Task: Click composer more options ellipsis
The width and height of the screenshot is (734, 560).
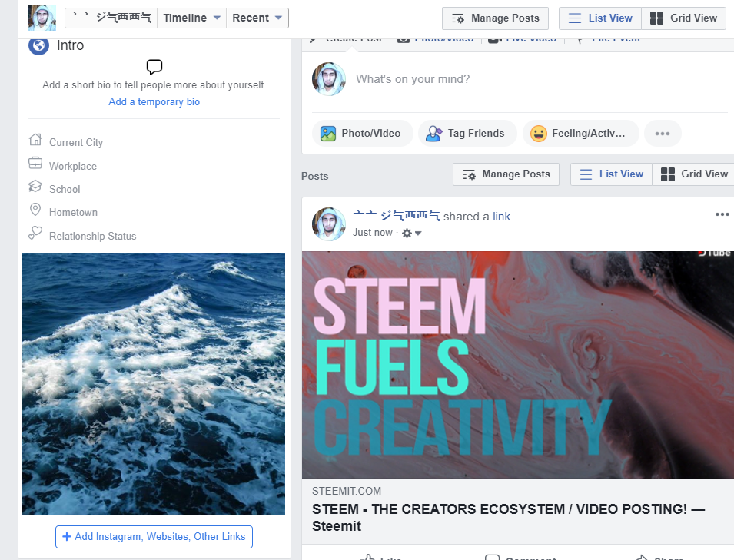Action: tap(663, 134)
